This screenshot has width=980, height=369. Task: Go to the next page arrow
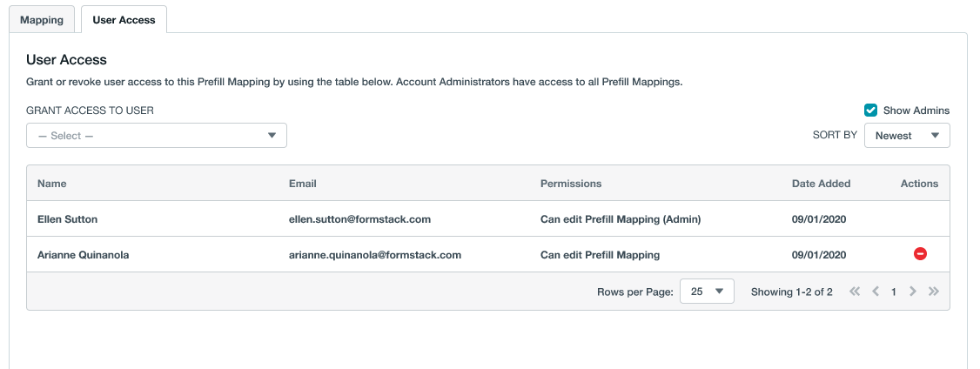[x=913, y=292]
